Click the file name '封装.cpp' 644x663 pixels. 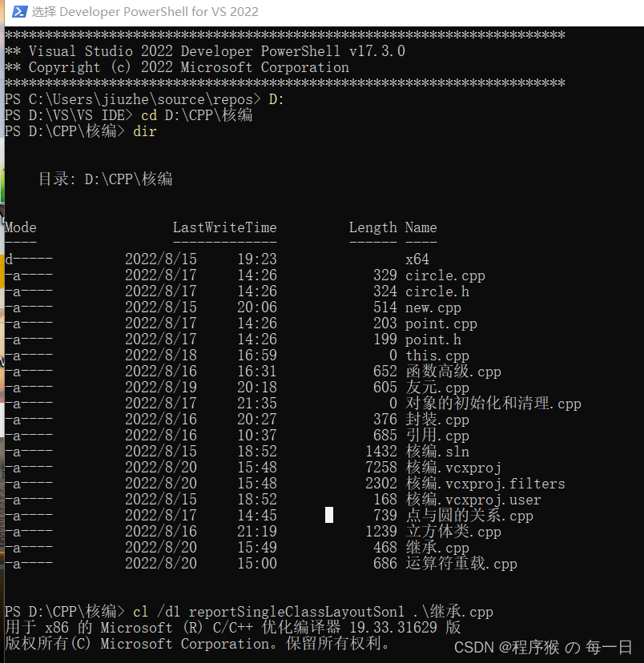click(x=437, y=420)
